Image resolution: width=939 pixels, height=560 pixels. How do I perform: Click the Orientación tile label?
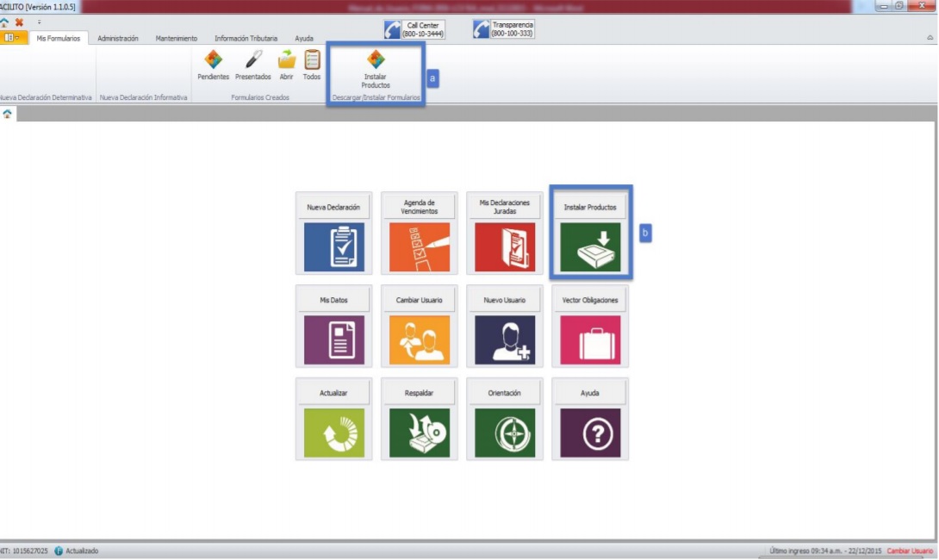[x=504, y=393]
